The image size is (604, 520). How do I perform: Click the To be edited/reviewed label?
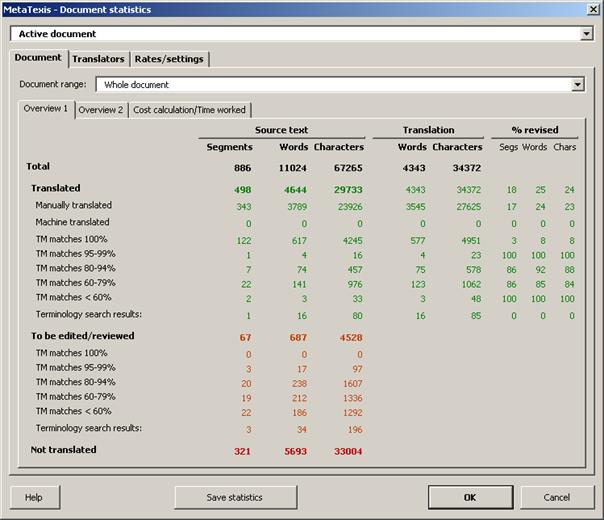point(83,336)
